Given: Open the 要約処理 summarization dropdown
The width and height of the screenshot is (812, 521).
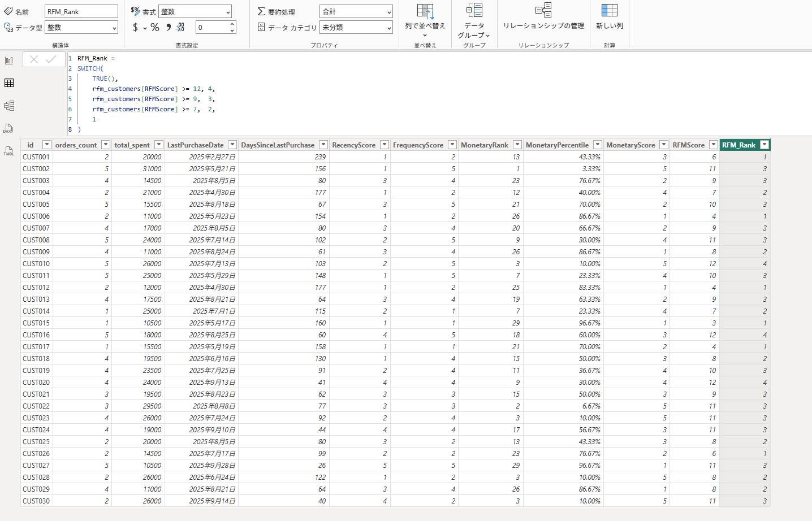Looking at the screenshot, I should (x=356, y=12).
